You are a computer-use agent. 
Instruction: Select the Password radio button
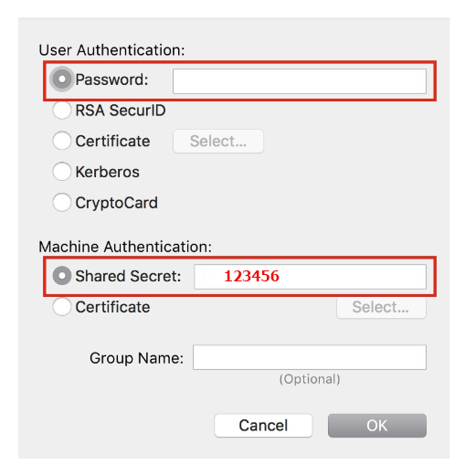pos(62,79)
